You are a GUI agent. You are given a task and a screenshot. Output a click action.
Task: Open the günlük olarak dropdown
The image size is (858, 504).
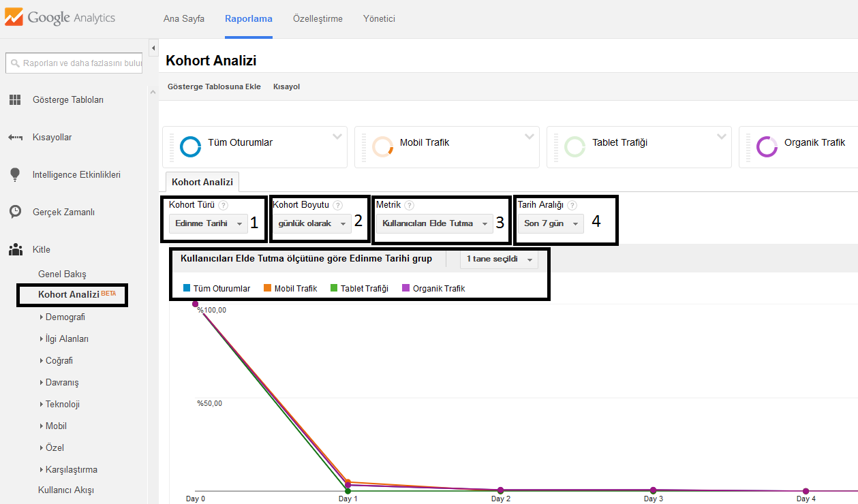[x=312, y=223]
